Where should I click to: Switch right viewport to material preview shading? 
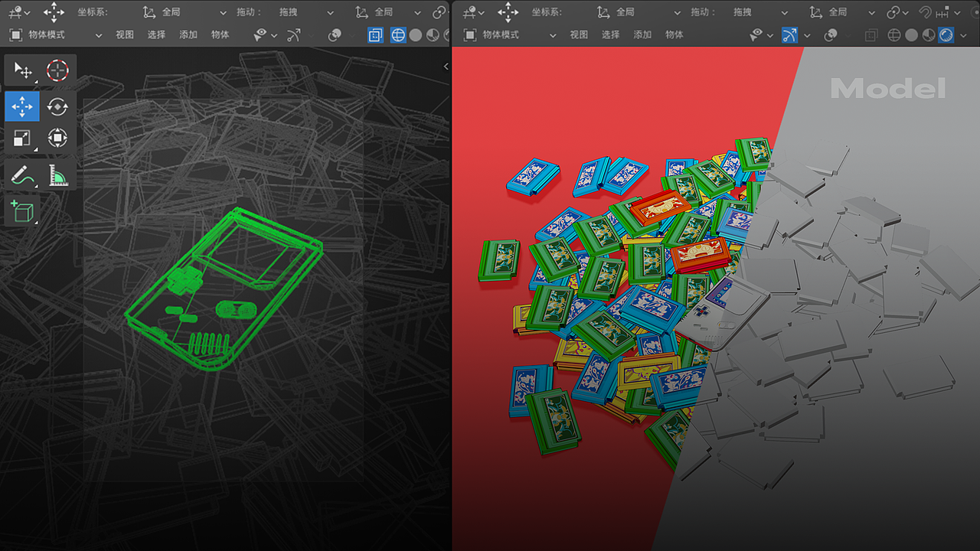929,35
